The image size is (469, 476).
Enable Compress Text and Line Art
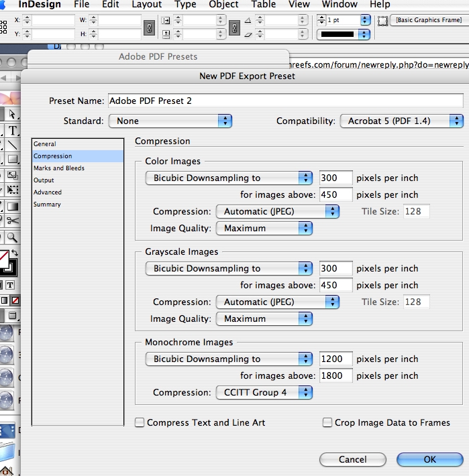[140, 422]
